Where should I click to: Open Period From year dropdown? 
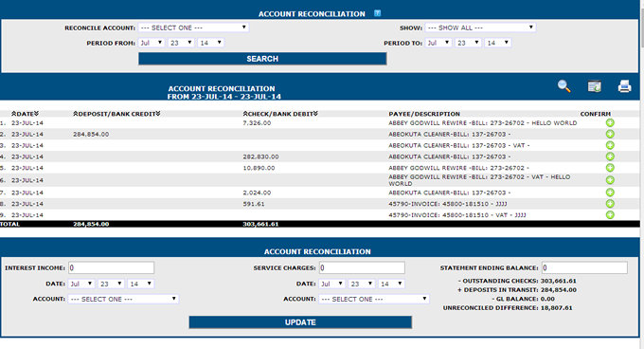click(210, 43)
